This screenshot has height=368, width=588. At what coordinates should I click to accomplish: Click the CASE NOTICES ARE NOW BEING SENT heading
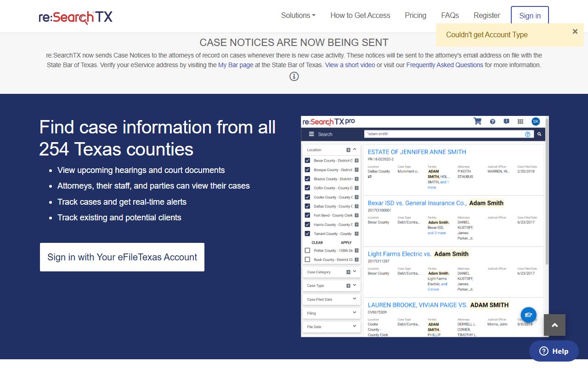pyautogui.click(x=294, y=42)
